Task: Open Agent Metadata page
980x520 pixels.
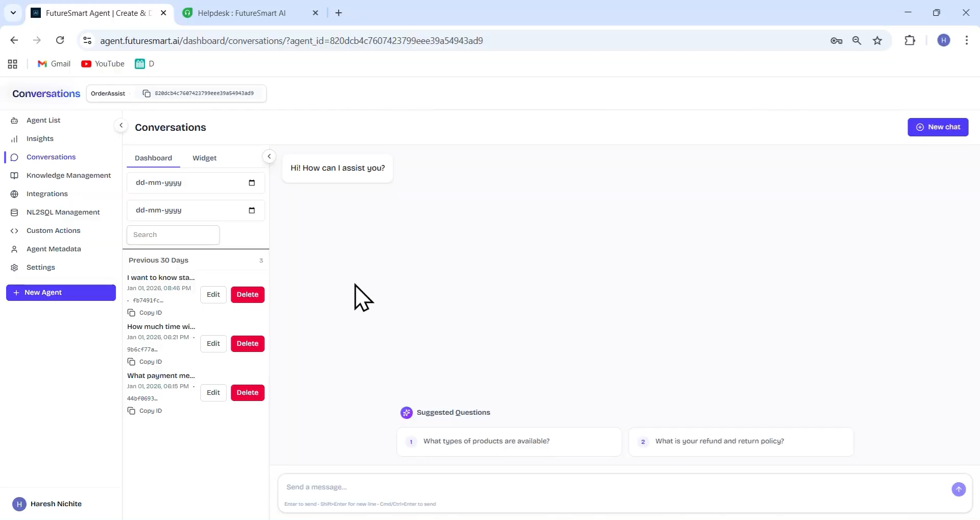Action: 54,249
